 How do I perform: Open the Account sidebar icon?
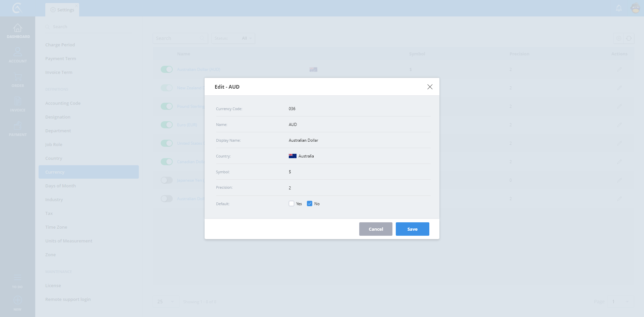click(x=17, y=52)
